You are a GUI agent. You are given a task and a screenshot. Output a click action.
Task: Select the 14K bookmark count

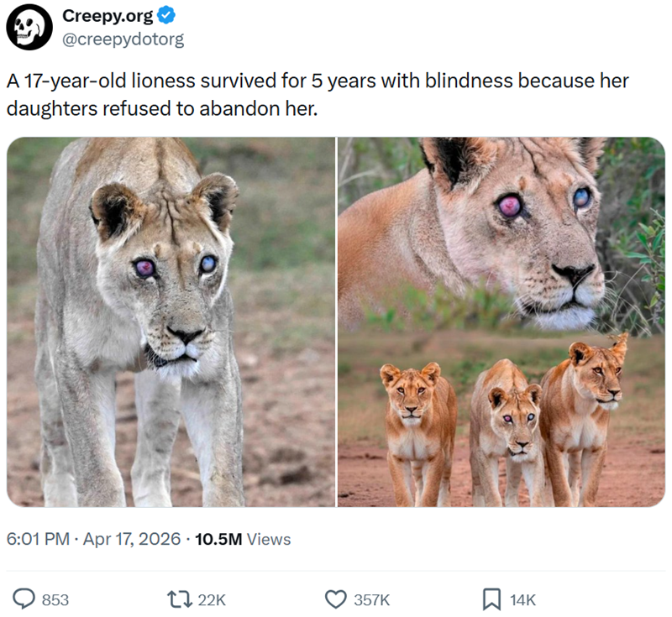coord(521,600)
